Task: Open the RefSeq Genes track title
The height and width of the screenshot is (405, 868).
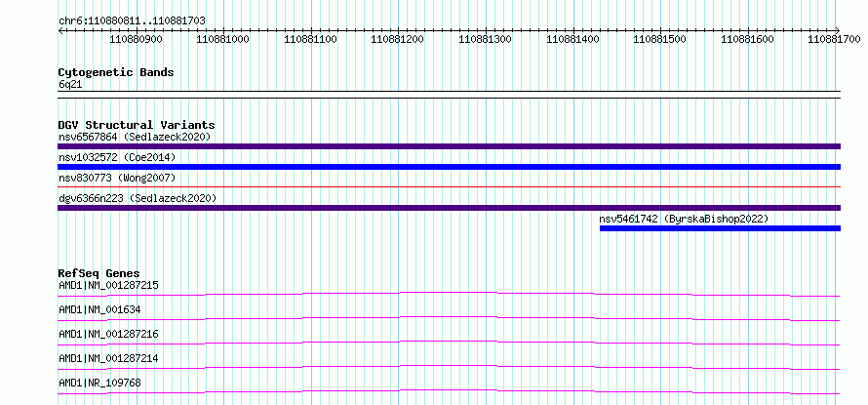Action: coord(99,273)
